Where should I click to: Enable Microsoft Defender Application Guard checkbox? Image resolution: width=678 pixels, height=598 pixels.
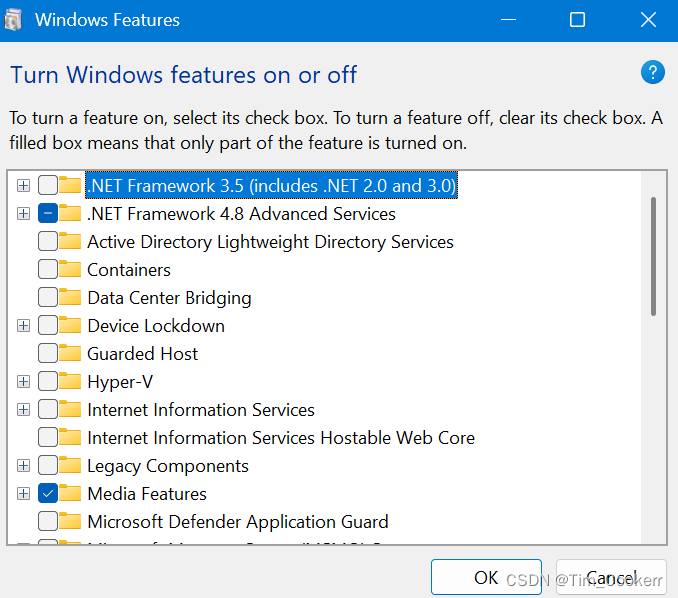point(48,521)
